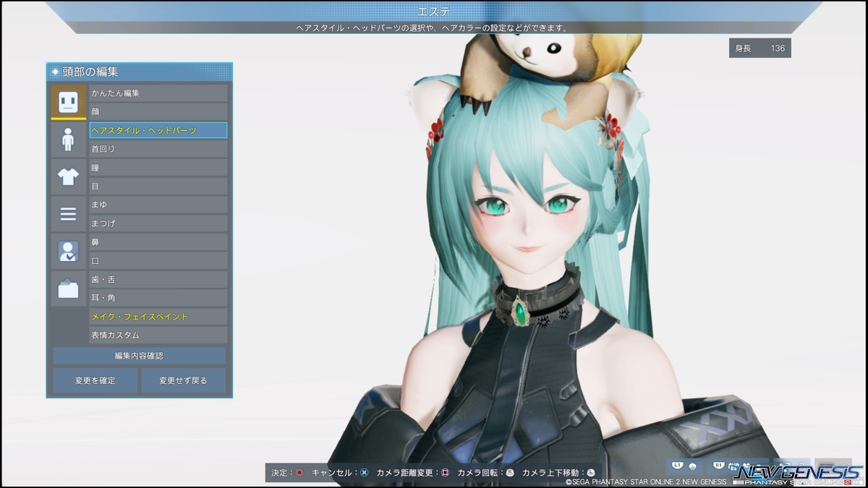Image resolution: width=868 pixels, height=488 pixels.
Task: Open the body editing figure icon tab
Action: (x=68, y=139)
